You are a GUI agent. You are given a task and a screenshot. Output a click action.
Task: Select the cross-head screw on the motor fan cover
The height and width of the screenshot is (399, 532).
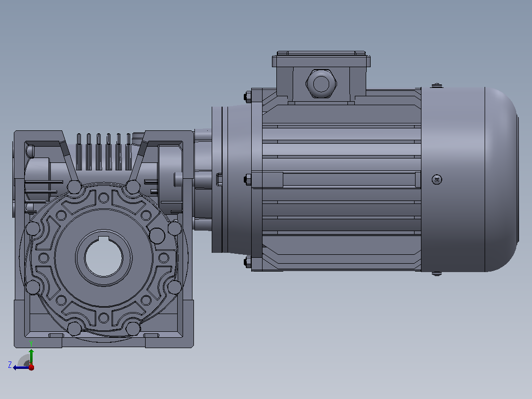[437, 180]
